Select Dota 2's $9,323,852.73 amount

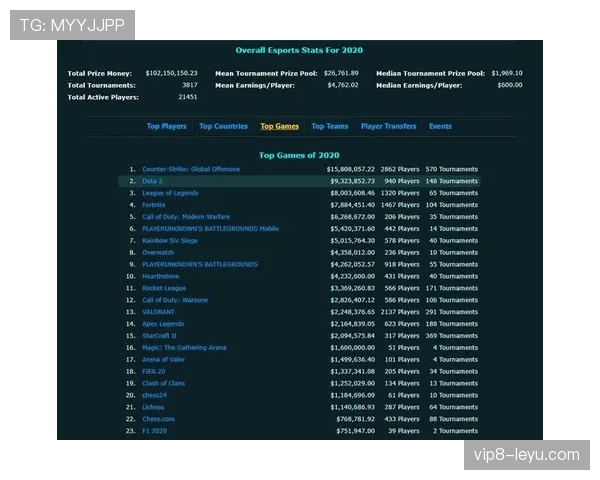[x=353, y=181]
